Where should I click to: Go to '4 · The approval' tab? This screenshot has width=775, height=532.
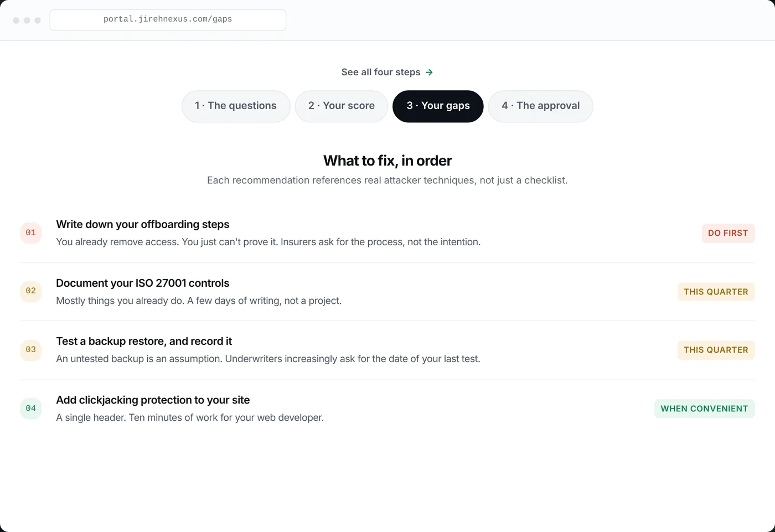click(541, 106)
